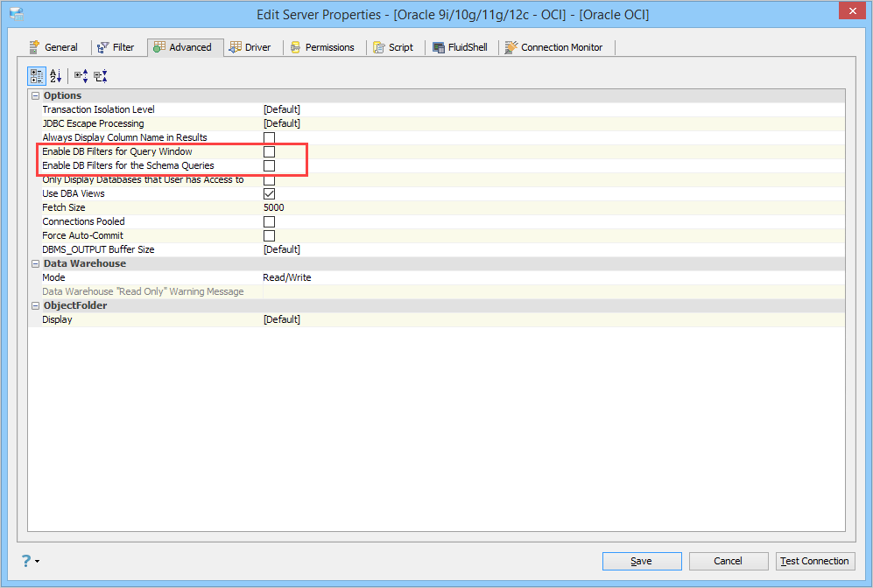Select the Categorized view toolbar icon
Screen dimensions: 873x588
point(37,75)
